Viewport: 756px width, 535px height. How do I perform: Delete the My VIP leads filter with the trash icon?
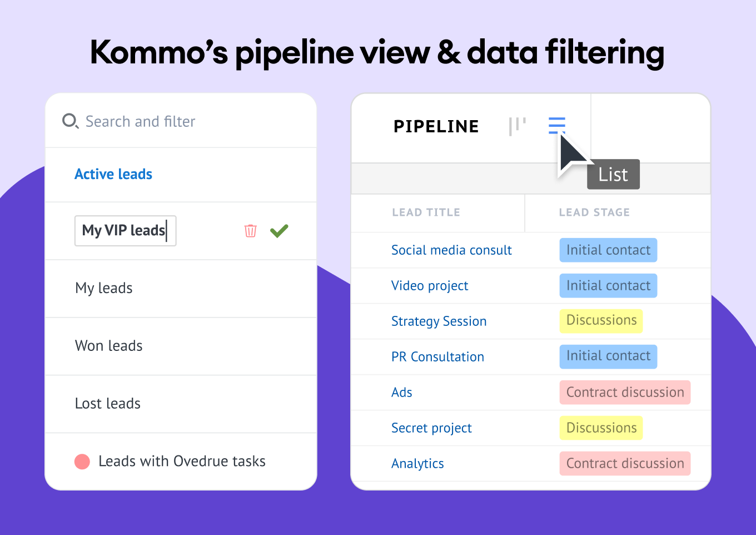pos(251,231)
